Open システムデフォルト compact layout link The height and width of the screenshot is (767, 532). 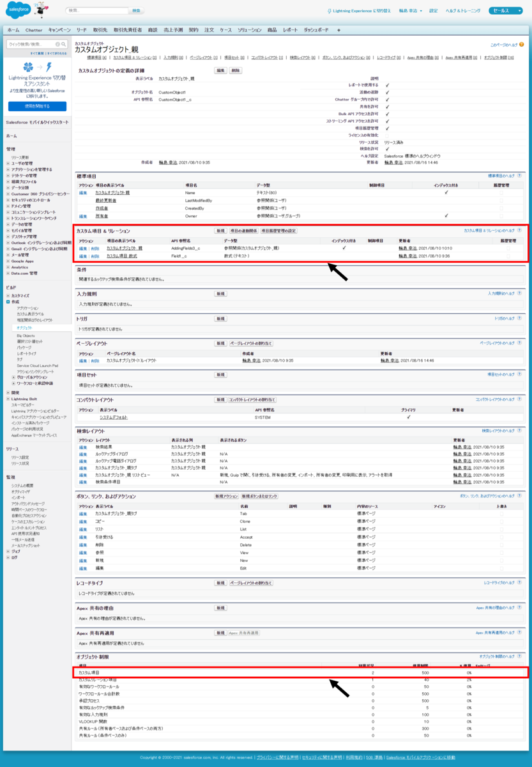click(114, 417)
